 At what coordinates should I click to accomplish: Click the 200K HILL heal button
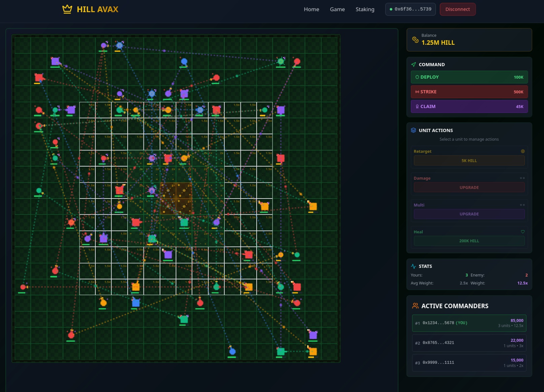469,241
